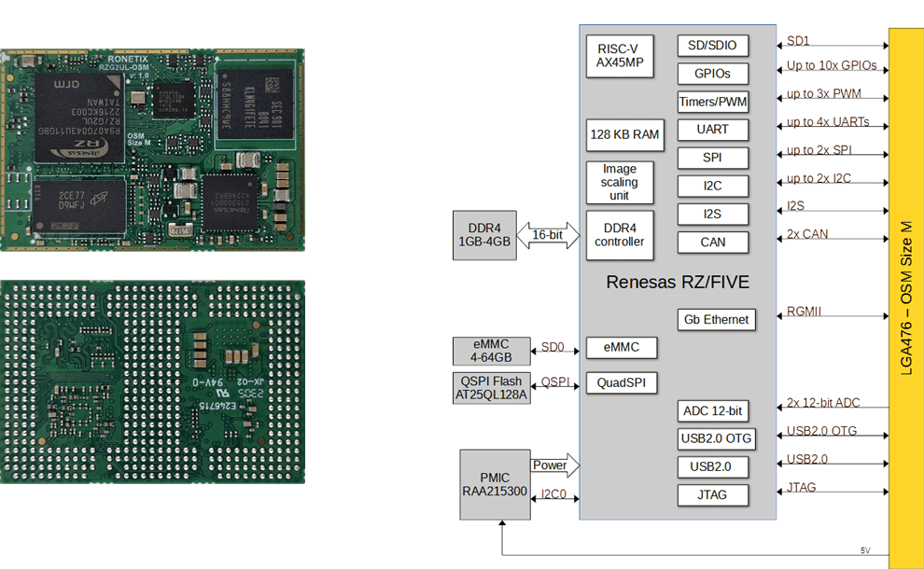Select the Power arrow from the PMIC
The height and width of the screenshot is (569, 924).
pyautogui.click(x=554, y=465)
